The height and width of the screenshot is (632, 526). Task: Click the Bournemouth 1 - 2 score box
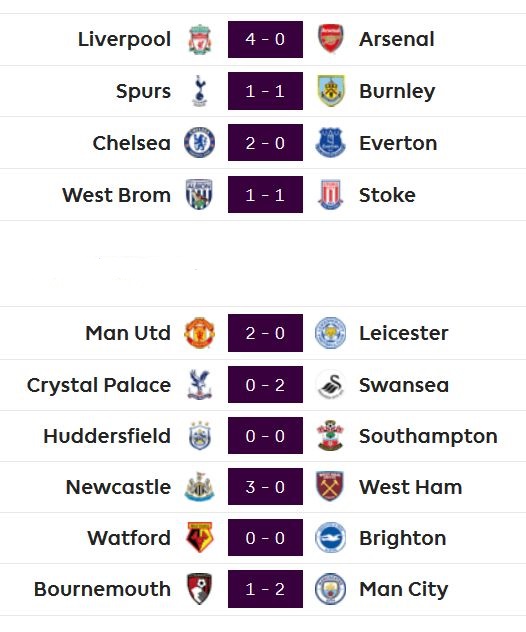point(265,589)
